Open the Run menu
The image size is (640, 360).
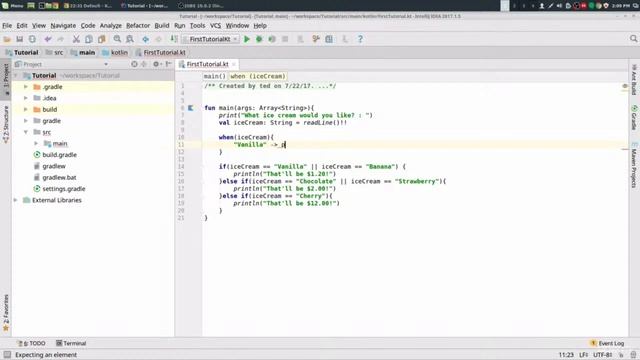tap(180, 25)
